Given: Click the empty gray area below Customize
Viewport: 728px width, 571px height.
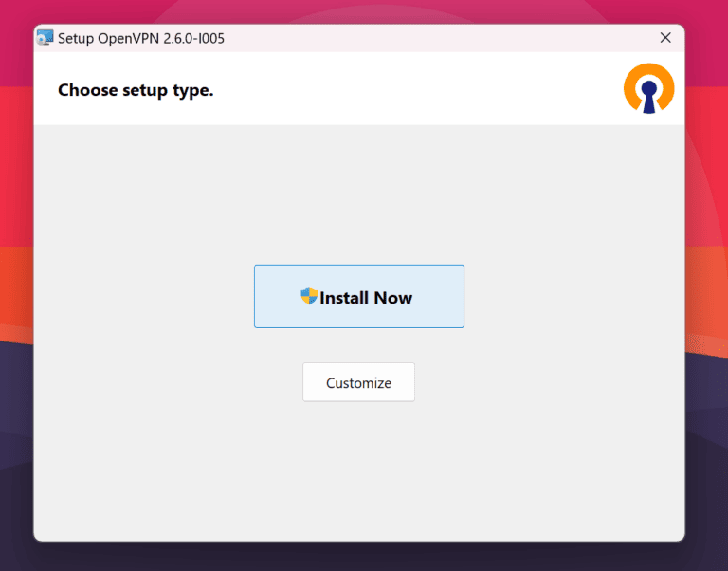Looking at the screenshot, I should (x=358, y=474).
